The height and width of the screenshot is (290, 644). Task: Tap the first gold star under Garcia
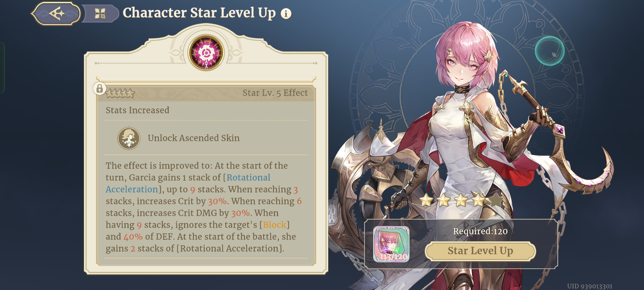427,200
